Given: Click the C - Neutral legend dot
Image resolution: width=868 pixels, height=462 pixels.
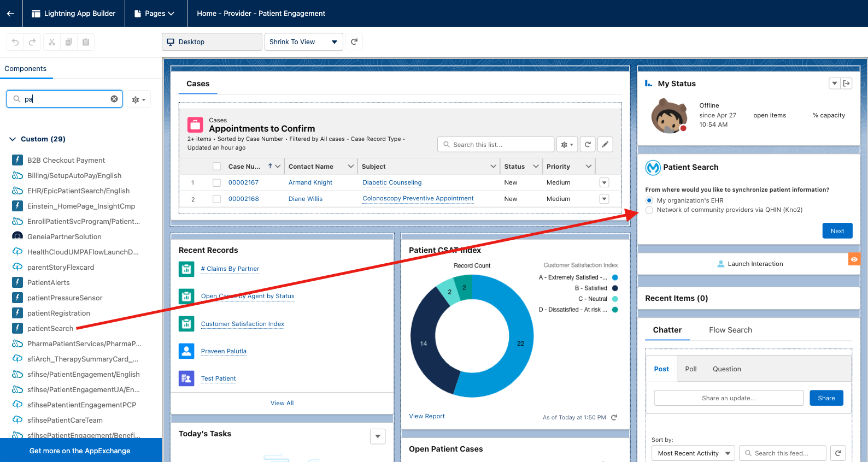Looking at the screenshot, I should [x=615, y=299].
